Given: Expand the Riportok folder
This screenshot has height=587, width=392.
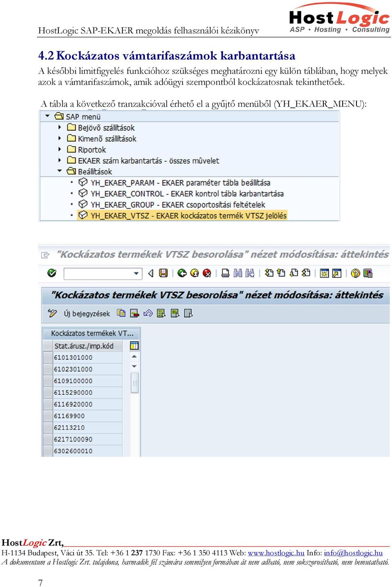Looking at the screenshot, I should tap(60, 149).
